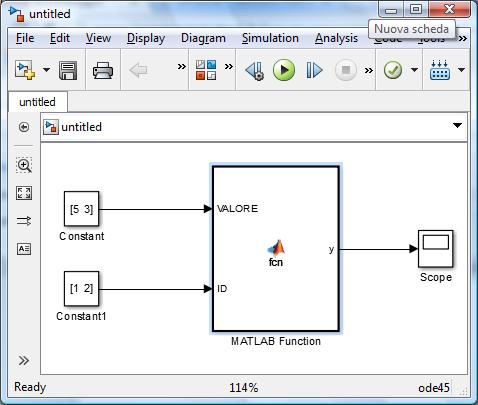Click the Ready status text
The width and height of the screenshot is (478, 405).
pyautogui.click(x=30, y=387)
